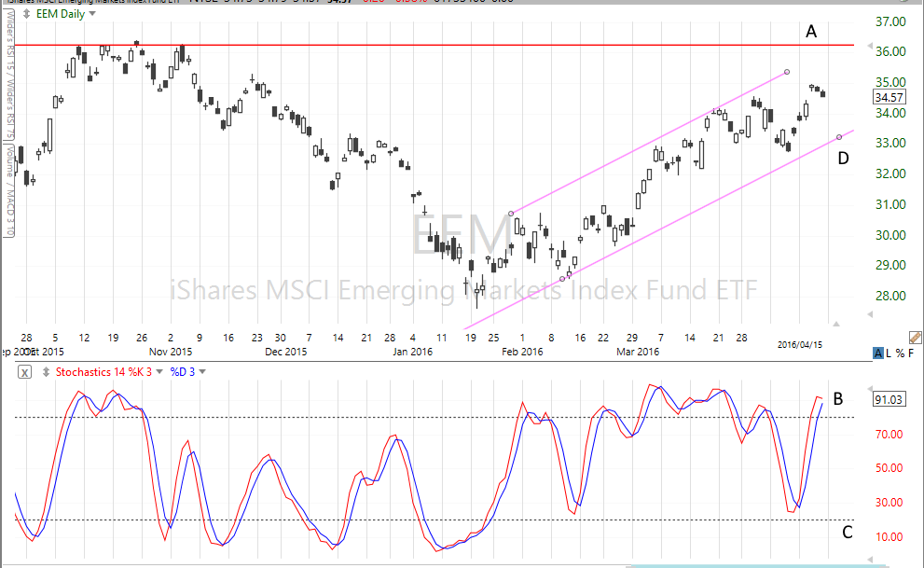Click the current price box 34.57
This screenshot has width=924, height=568.
pyautogui.click(x=889, y=97)
